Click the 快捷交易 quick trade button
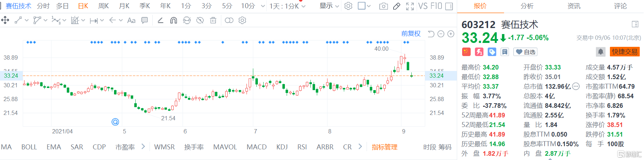Screen dimensions: 644x160 tap(625, 52)
